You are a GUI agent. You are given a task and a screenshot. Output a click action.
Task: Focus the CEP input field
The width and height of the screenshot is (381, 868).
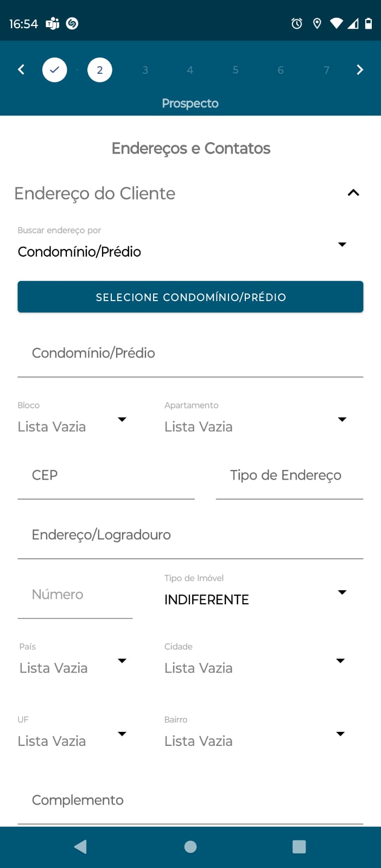[x=106, y=476]
